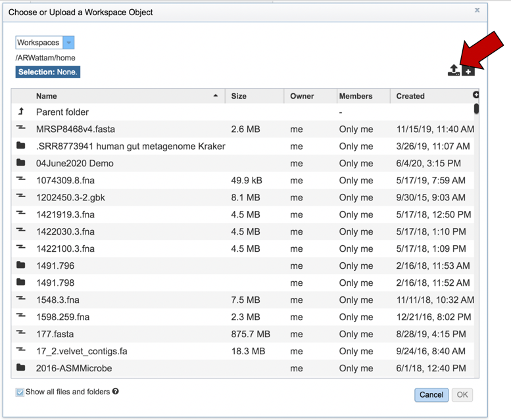Click the file list vertical scrollbar
The width and height of the screenshot is (511, 420).
point(476,109)
